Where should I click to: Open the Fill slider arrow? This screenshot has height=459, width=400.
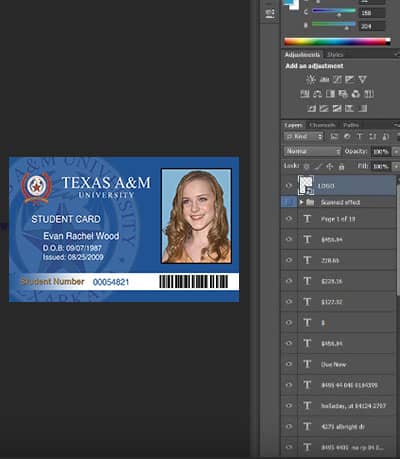pos(396,166)
